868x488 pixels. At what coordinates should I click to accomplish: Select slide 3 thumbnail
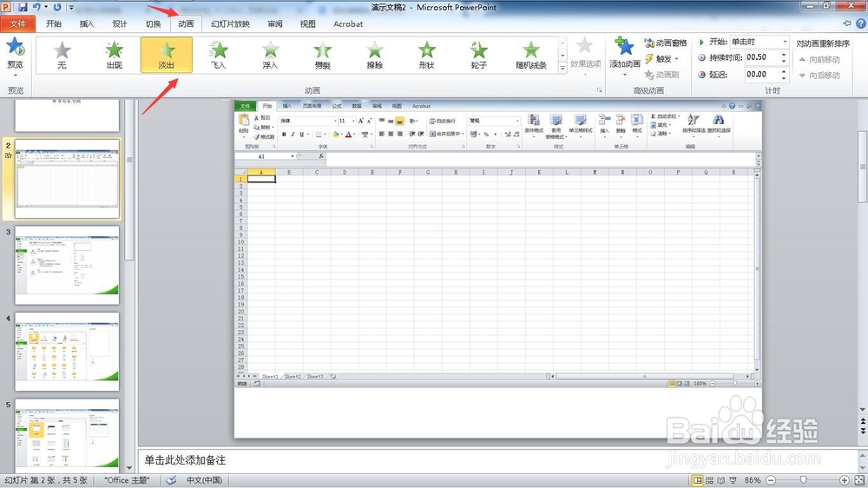(67, 265)
